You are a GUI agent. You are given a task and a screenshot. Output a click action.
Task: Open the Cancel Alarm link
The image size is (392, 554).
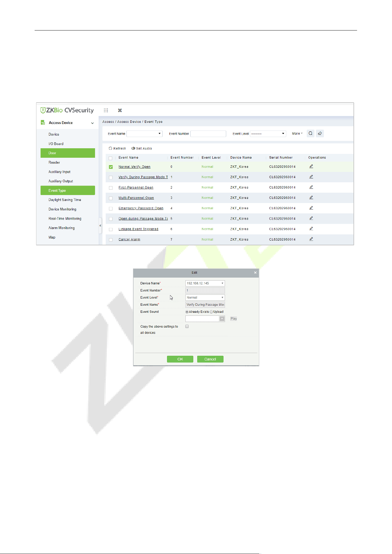click(129, 239)
